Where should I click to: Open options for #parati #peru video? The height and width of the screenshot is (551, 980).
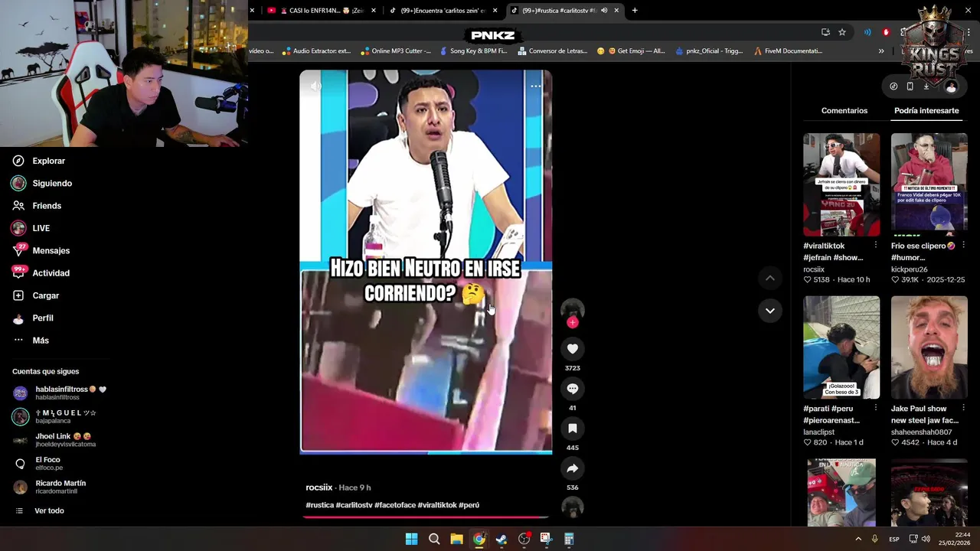pyautogui.click(x=876, y=409)
